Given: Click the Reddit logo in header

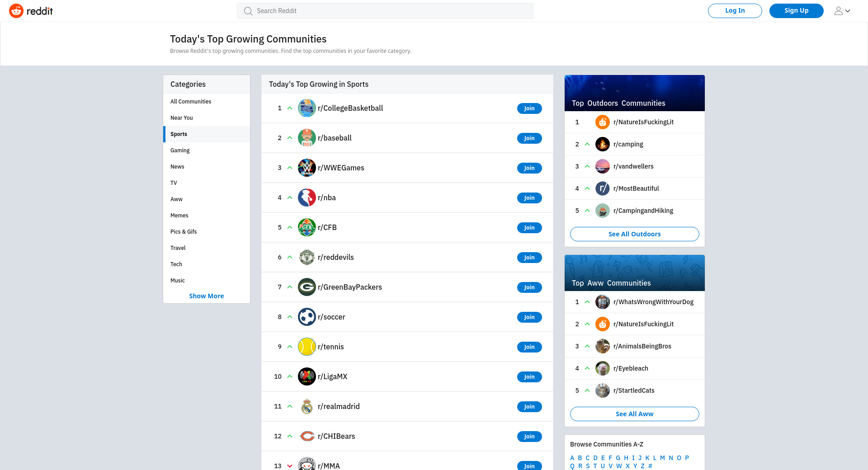Looking at the screenshot, I should point(31,11).
